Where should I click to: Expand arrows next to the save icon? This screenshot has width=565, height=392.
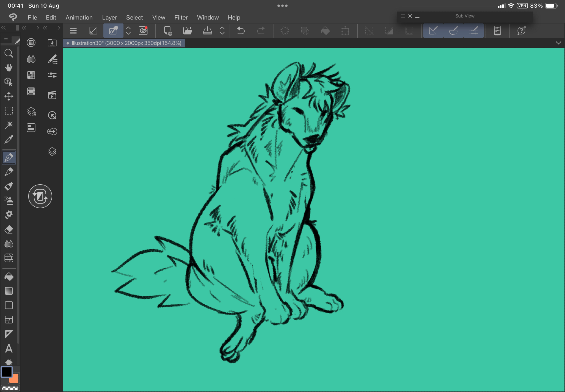[x=222, y=30]
